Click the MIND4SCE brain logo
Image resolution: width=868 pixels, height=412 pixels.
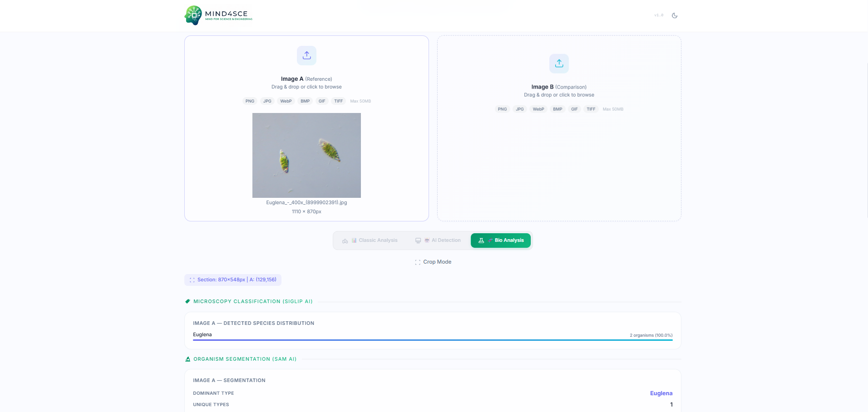click(193, 15)
